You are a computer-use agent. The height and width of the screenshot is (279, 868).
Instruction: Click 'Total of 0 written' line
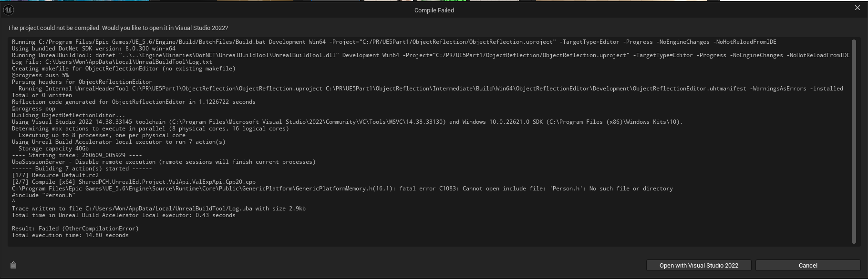click(x=42, y=95)
